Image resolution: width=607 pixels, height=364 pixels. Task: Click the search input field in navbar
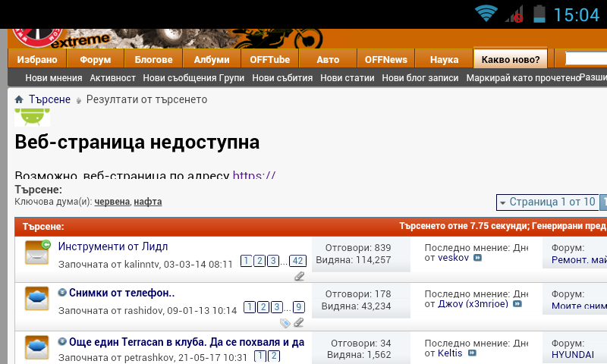coord(586,58)
